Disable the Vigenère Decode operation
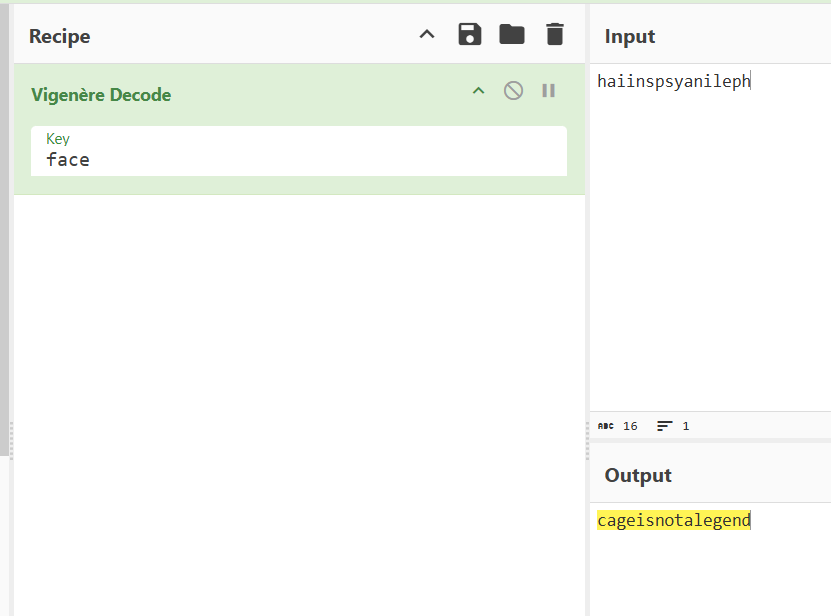 pos(513,91)
